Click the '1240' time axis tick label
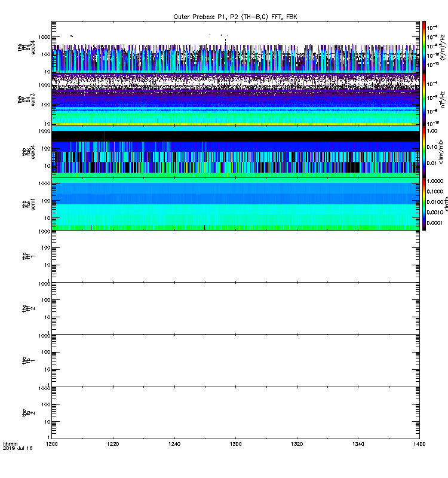448x478 pixels. [x=174, y=444]
